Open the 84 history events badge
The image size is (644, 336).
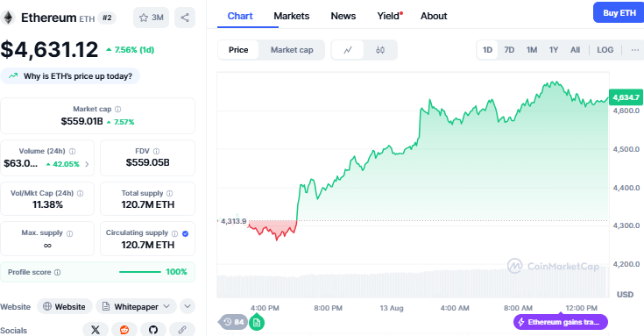[x=234, y=322]
